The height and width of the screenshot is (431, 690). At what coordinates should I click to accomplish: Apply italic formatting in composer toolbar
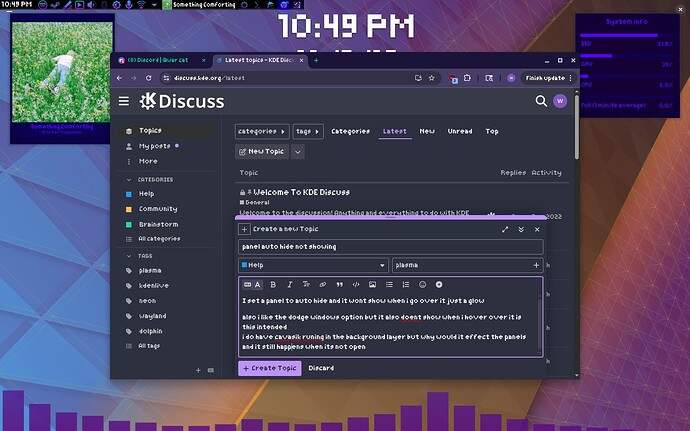pos(290,285)
